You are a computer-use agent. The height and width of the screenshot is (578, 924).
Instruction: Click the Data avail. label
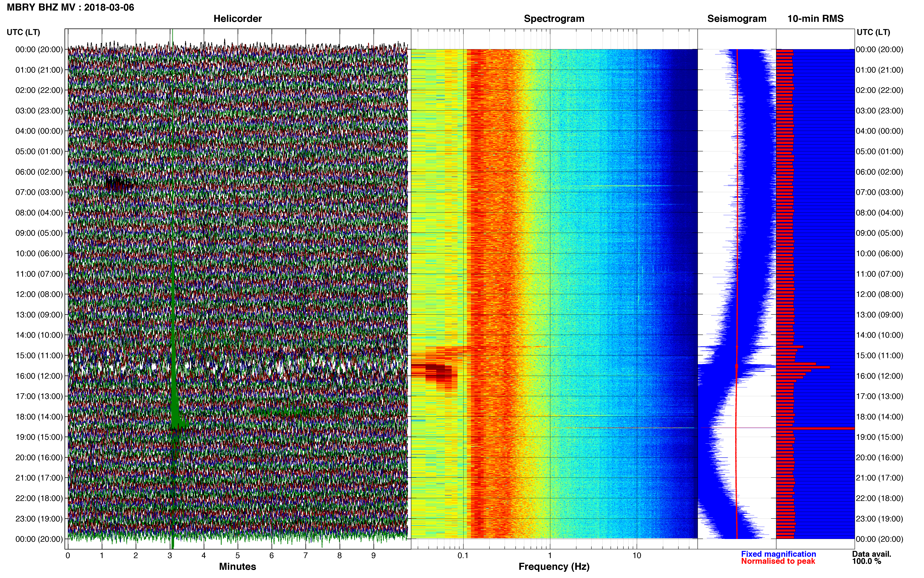coord(872,554)
